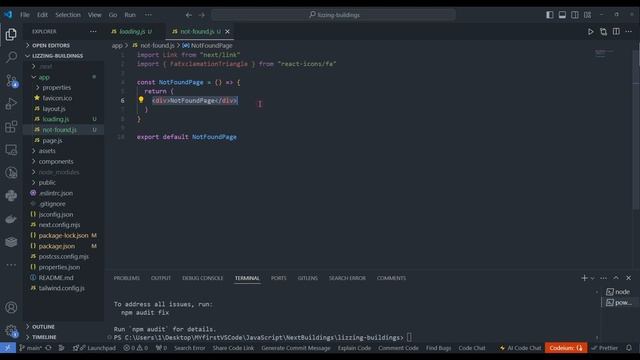Select the node terminal instance
The image size is (640, 360).
[618, 292]
